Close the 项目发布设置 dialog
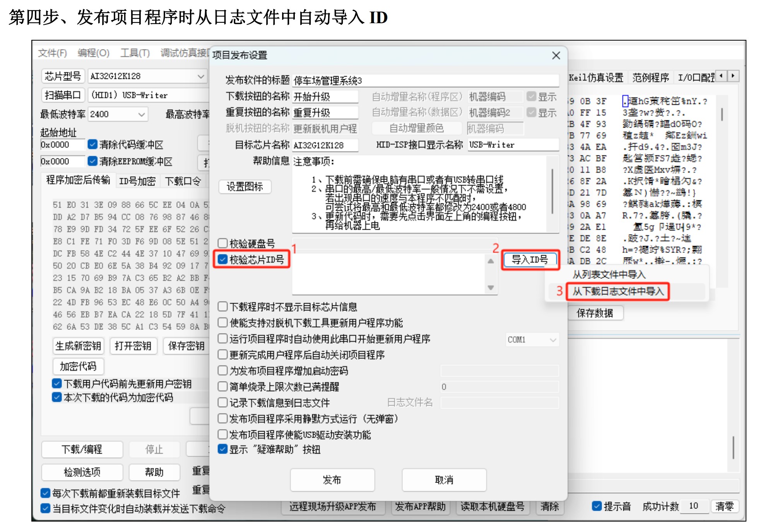 (x=556, y=55)
